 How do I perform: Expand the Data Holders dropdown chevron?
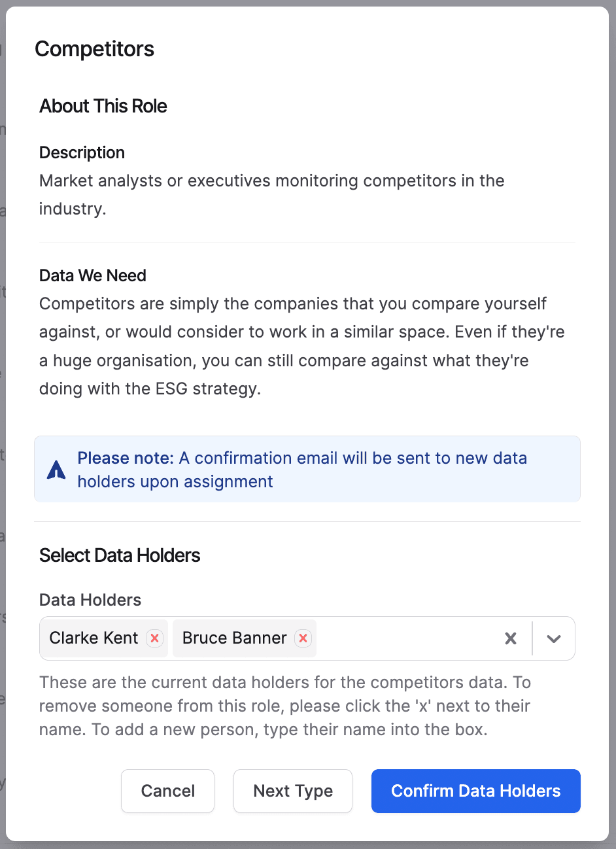pos(554,638)
